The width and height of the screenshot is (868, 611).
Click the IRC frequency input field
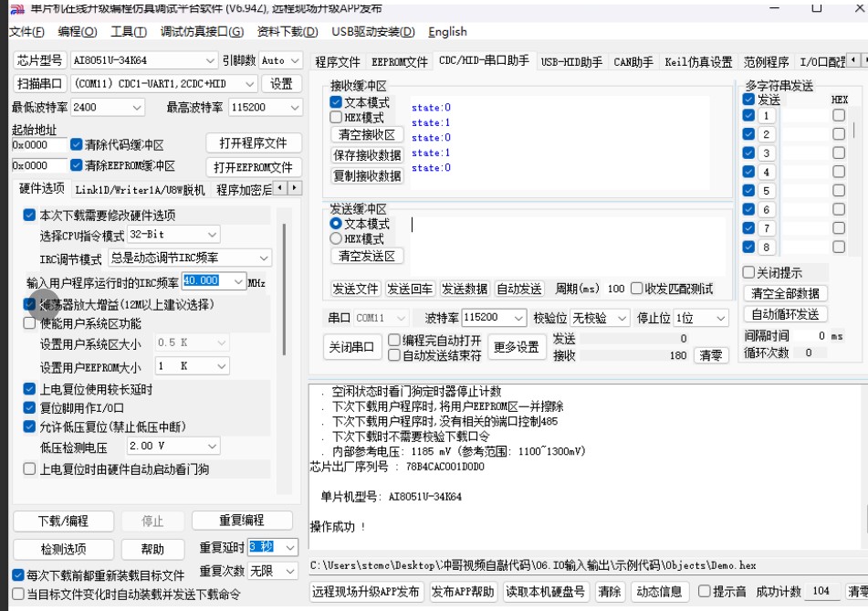(x=206, y=281)
